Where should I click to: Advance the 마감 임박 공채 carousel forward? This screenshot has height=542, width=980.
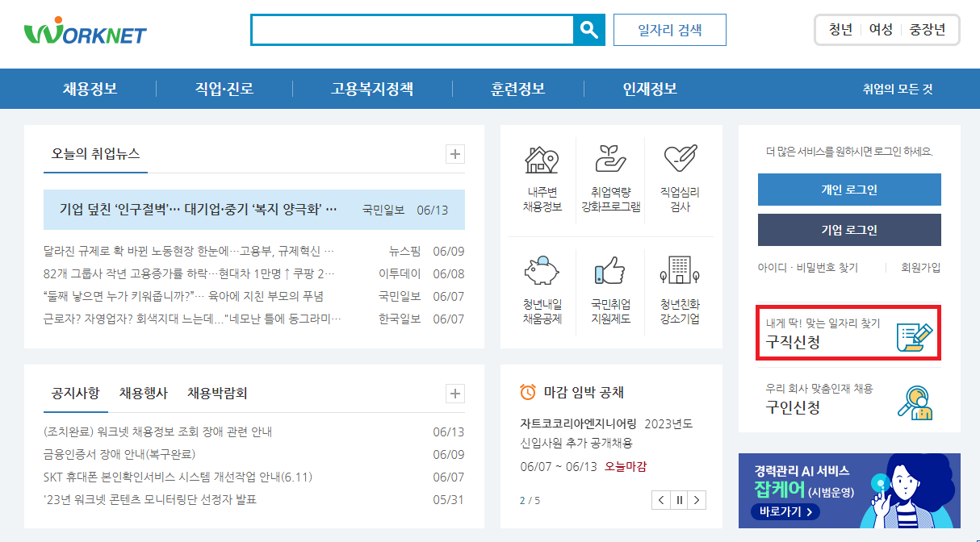coord(697,499)
